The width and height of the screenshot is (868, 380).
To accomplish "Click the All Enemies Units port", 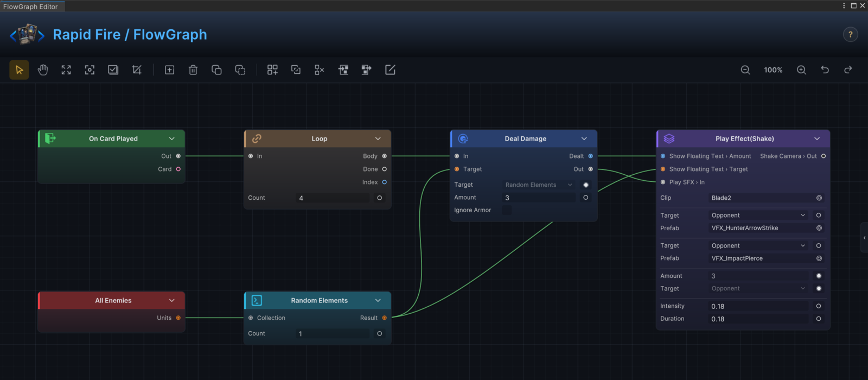I will tap(178, 318).
